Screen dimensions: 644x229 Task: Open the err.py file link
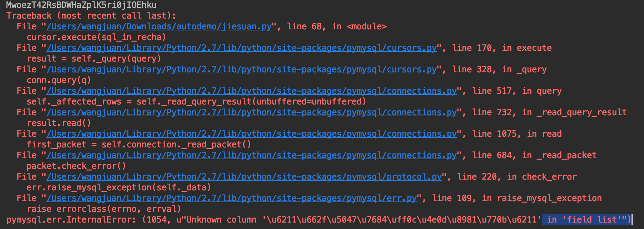[x=232, y=198]
